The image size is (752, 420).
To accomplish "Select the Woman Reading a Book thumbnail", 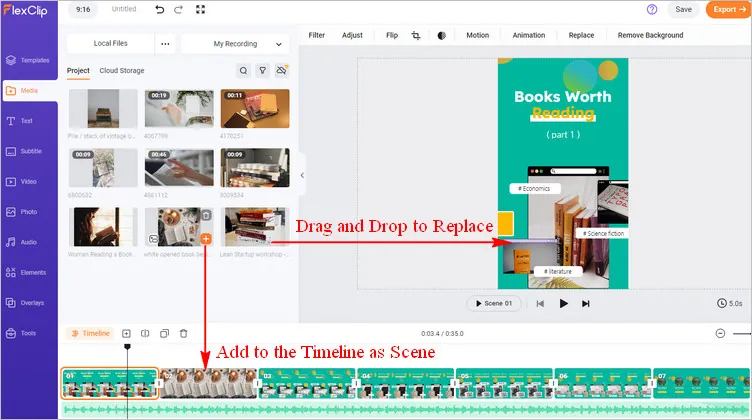I will pos(103,227).
